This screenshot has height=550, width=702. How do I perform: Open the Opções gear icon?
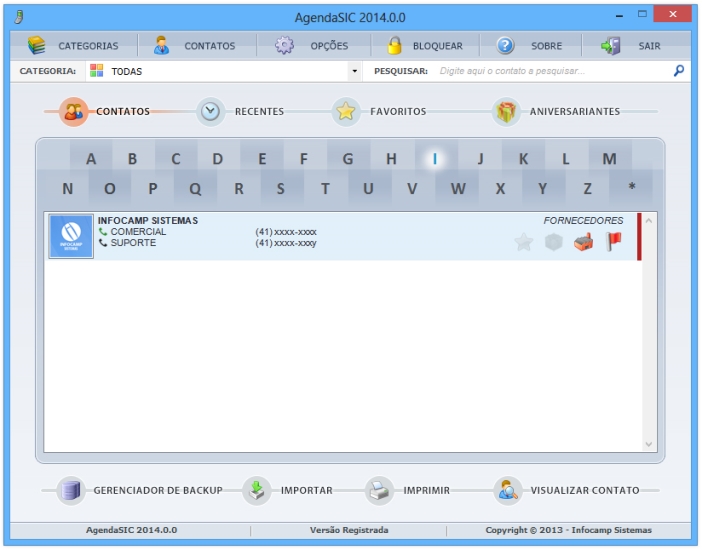tap(284, 45)
